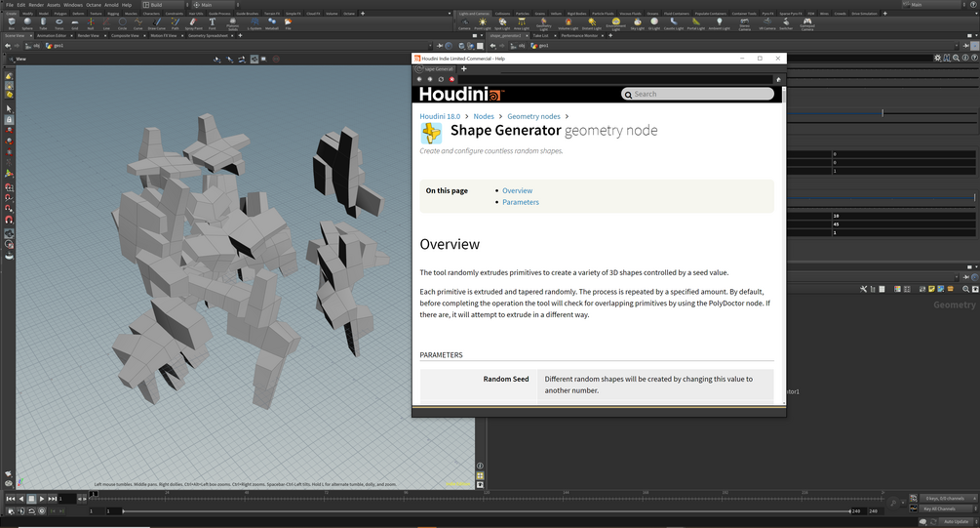Select the Polygon shelf tab

(60, 13)
